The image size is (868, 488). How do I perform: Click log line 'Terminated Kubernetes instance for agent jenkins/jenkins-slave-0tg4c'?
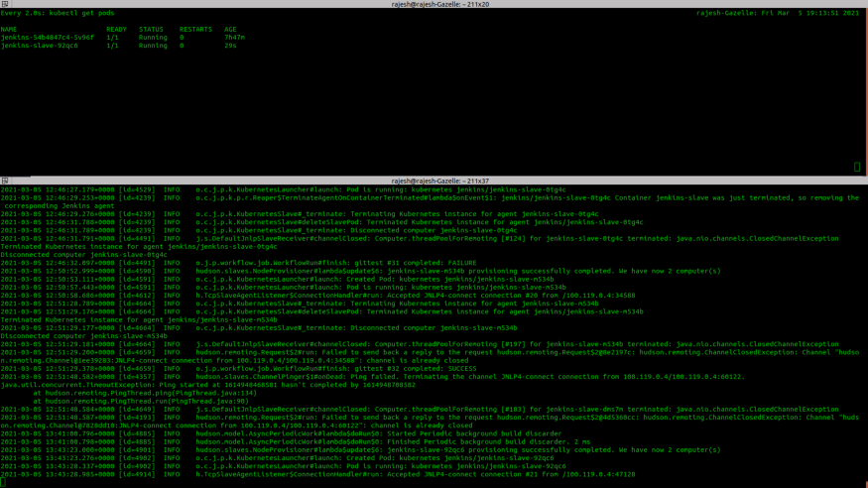[x=139, y=247]
